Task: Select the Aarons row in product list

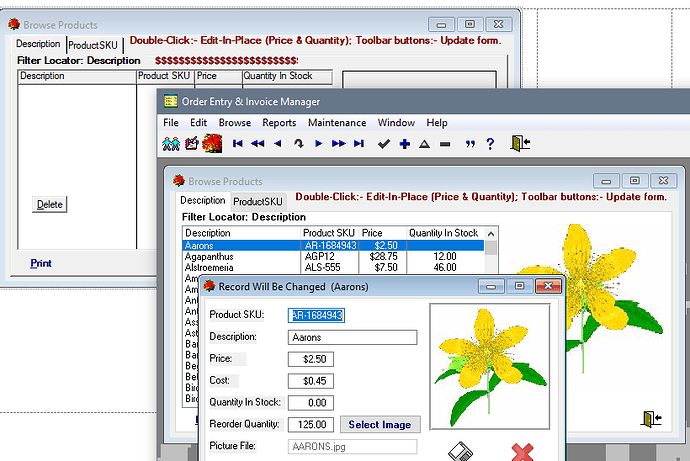Action: click(333, 245)
